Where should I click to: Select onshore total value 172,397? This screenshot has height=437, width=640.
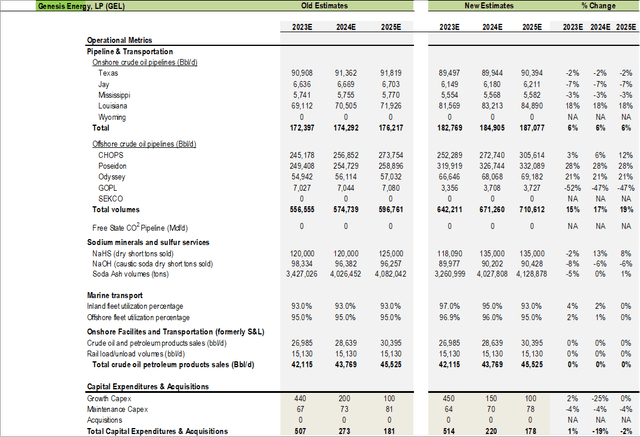[x=302, y=128]
